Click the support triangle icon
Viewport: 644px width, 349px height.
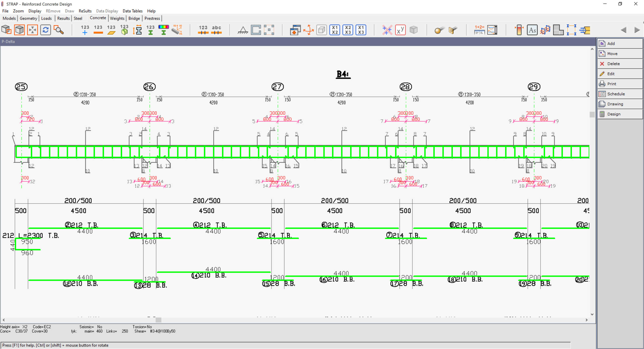[243, 30]
